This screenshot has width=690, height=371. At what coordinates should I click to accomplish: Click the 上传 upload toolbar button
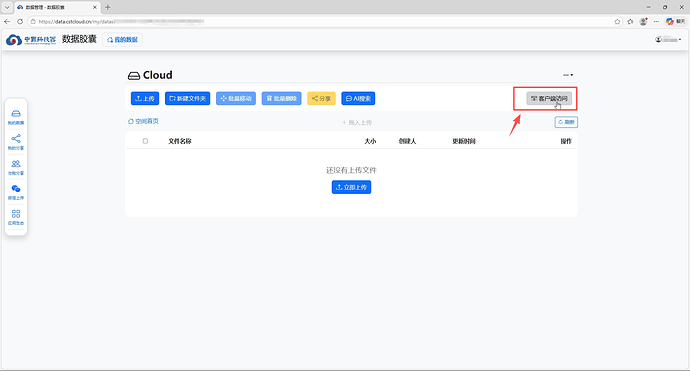tap(145, 99)
